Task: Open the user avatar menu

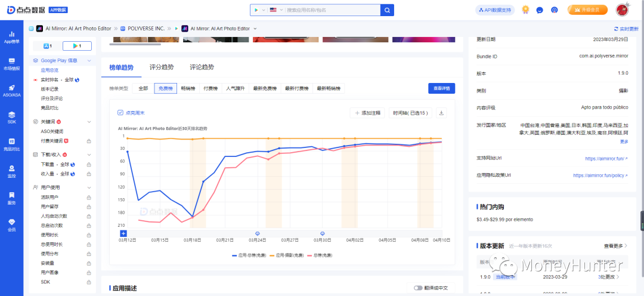Action: 623,10
